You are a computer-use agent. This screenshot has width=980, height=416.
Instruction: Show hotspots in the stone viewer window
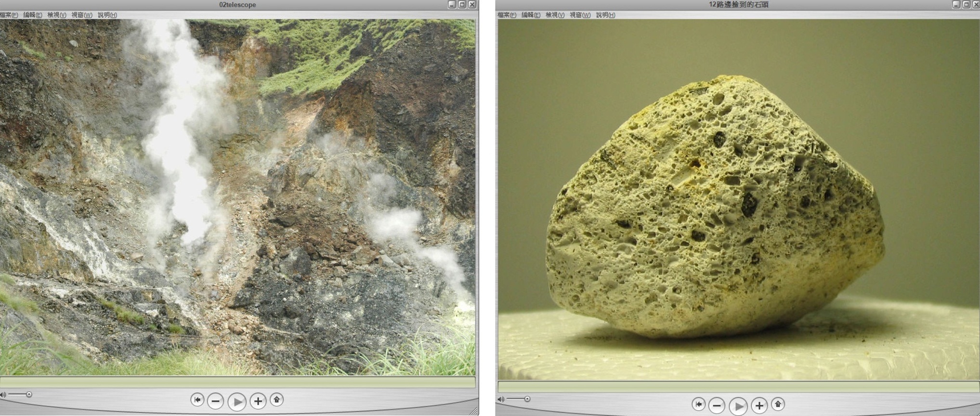778,404
